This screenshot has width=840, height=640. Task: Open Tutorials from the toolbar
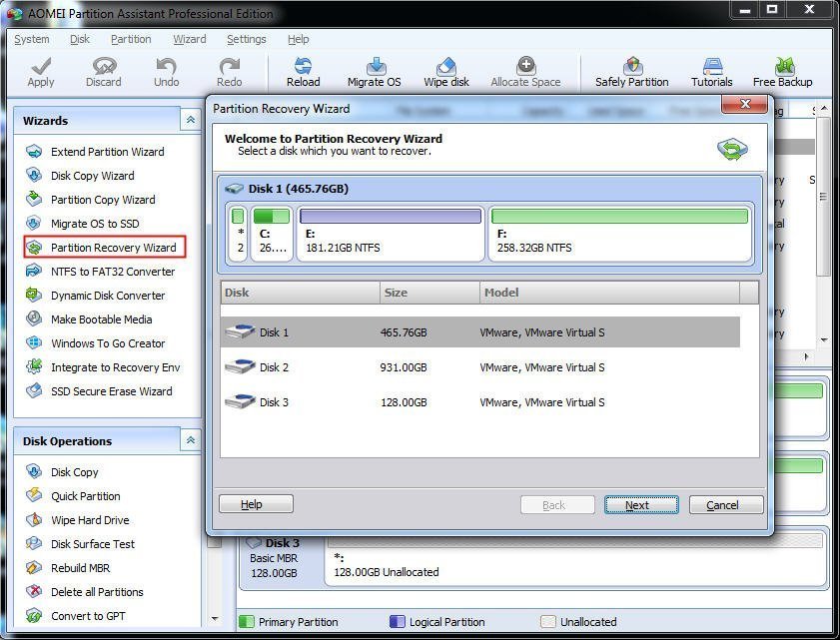[711, 72]
